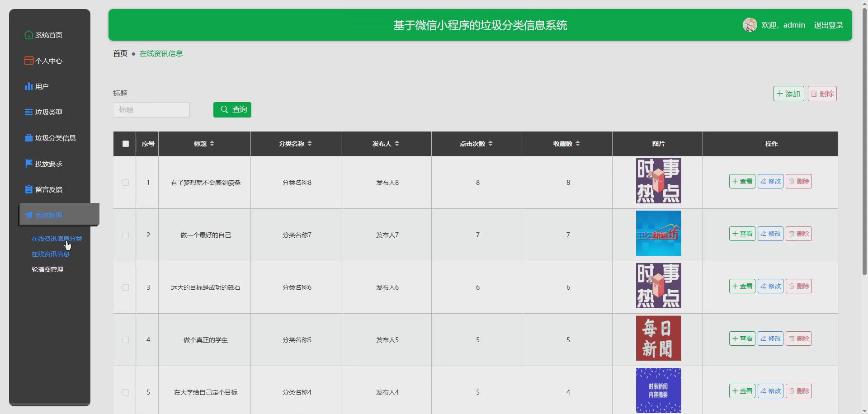The width and height of the screenshot is (868, 414).
Task: Click 删除 button for 在大学给自己定个目标
Action: pyautogui.click(x=799, y=391)
